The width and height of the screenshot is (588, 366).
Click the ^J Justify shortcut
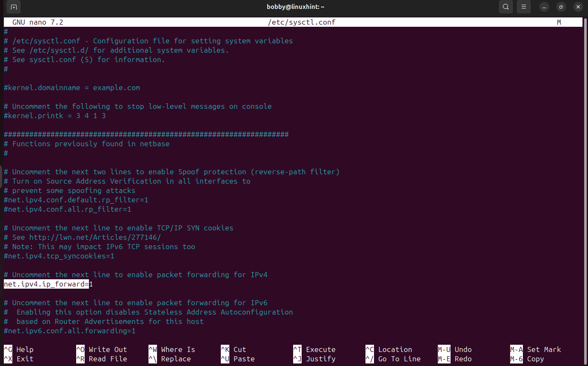[x=314, y=359]
